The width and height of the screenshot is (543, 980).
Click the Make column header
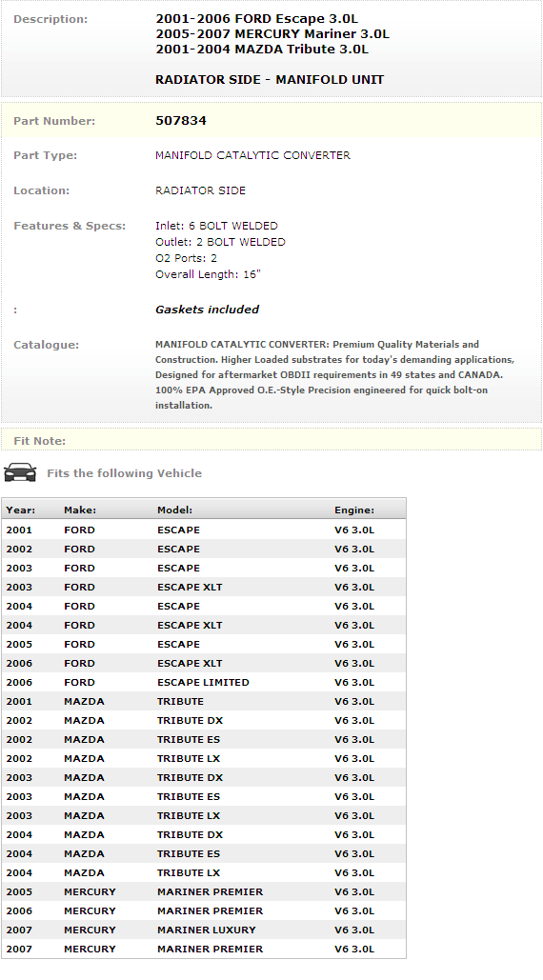click(80, 510)
